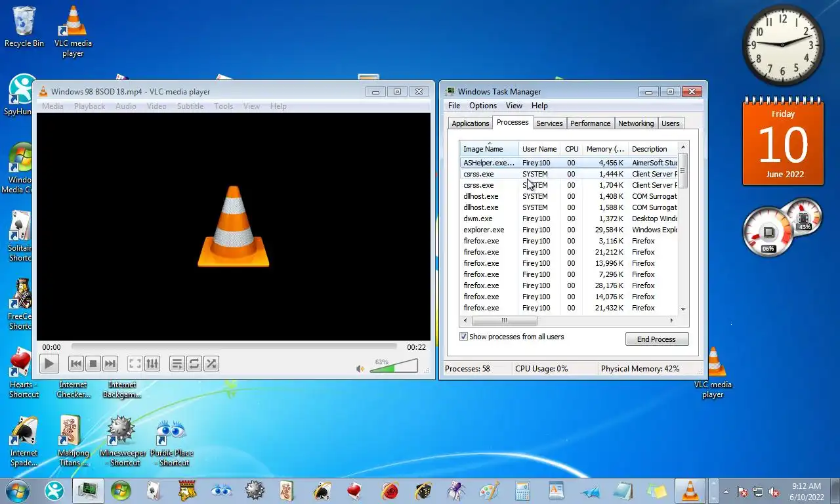Show VLC extended settings equalizer icon
The width and height of the screenshot is (840, 504).
pyautogui.click(x=152, y=364)
